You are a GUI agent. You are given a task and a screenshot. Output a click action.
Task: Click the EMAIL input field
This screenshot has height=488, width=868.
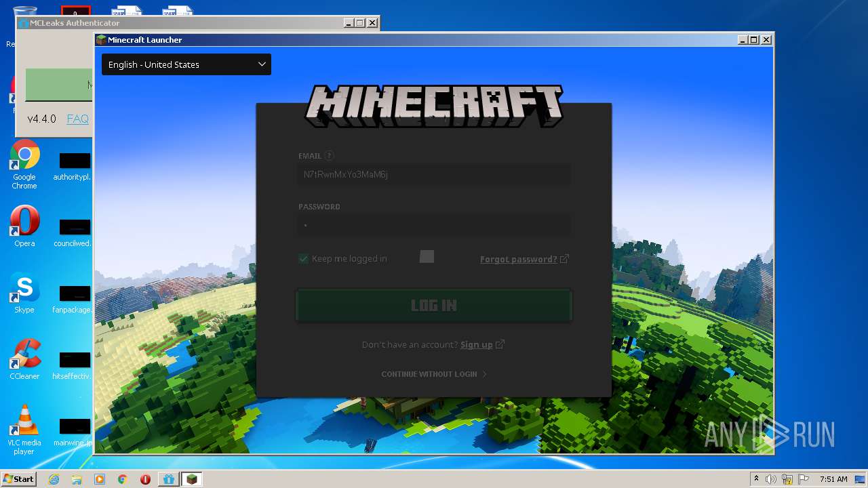point(434,174)
